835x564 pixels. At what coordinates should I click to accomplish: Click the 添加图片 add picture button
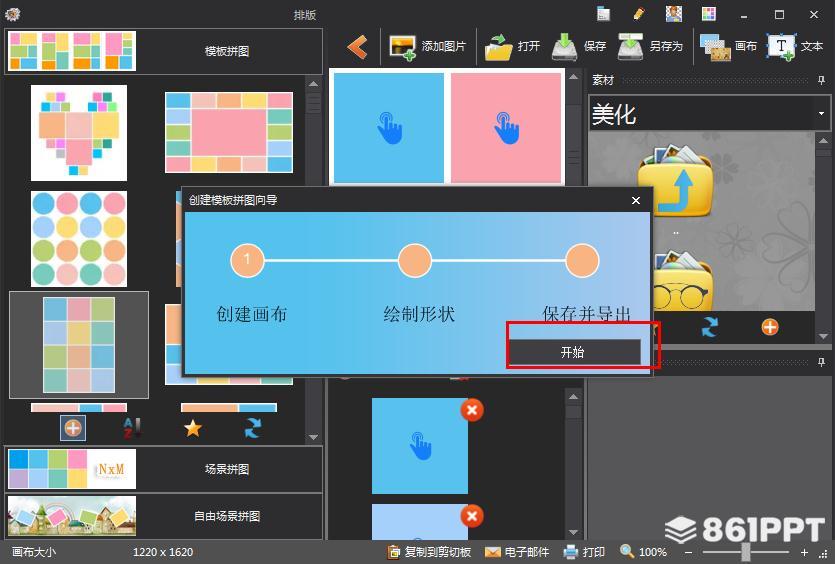pyautogui.click(x=427, y=47)
